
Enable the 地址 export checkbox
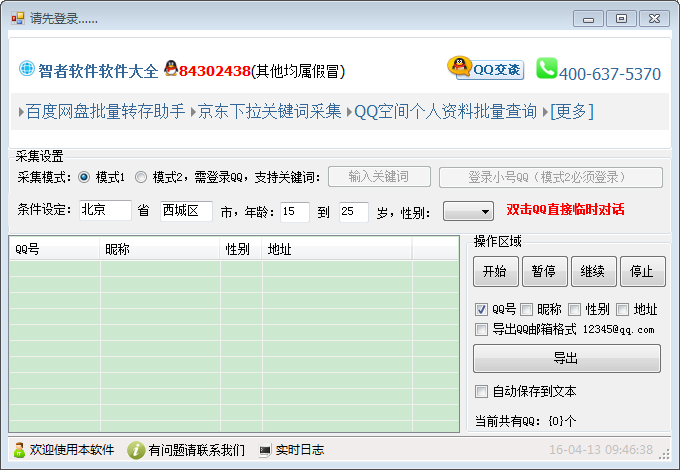coord(622,309)
